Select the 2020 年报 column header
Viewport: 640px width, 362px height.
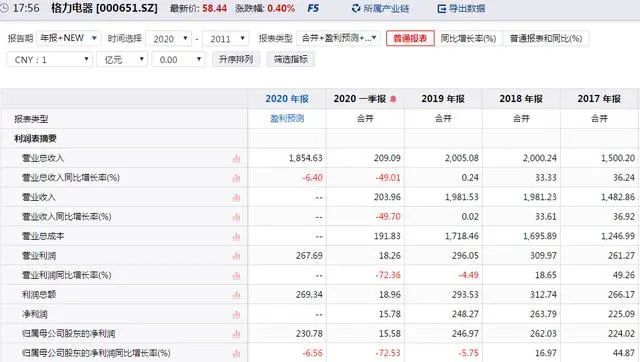tap(287, 99)
